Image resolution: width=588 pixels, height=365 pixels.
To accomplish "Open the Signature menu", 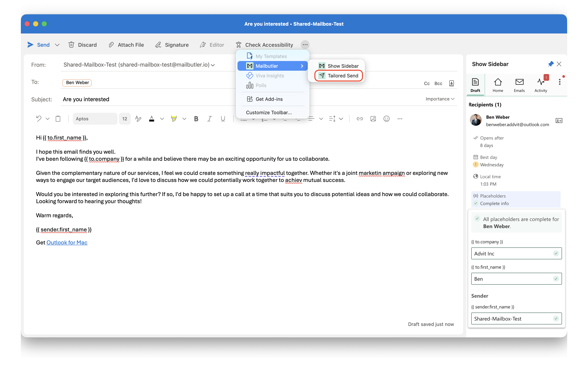I will [172, 45].
